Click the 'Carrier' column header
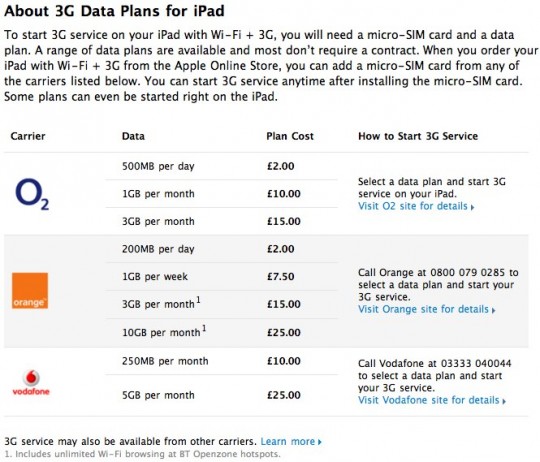 [28, 136]
